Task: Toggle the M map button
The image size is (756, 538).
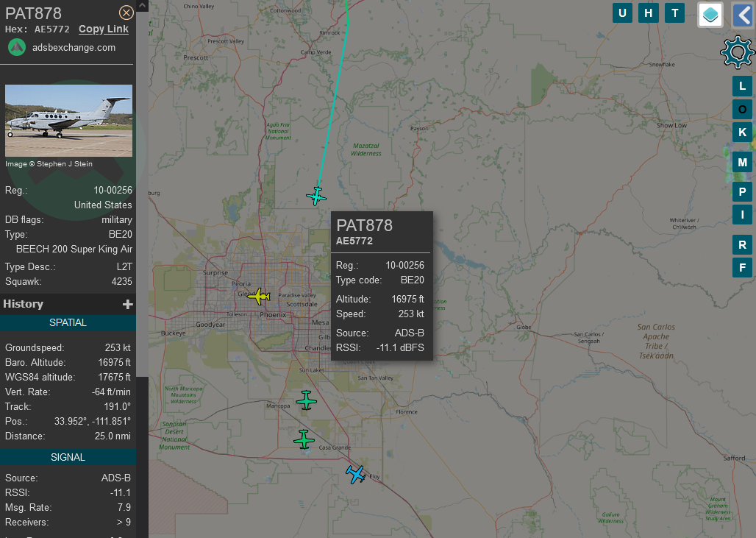Action: (x=743, y=163)
